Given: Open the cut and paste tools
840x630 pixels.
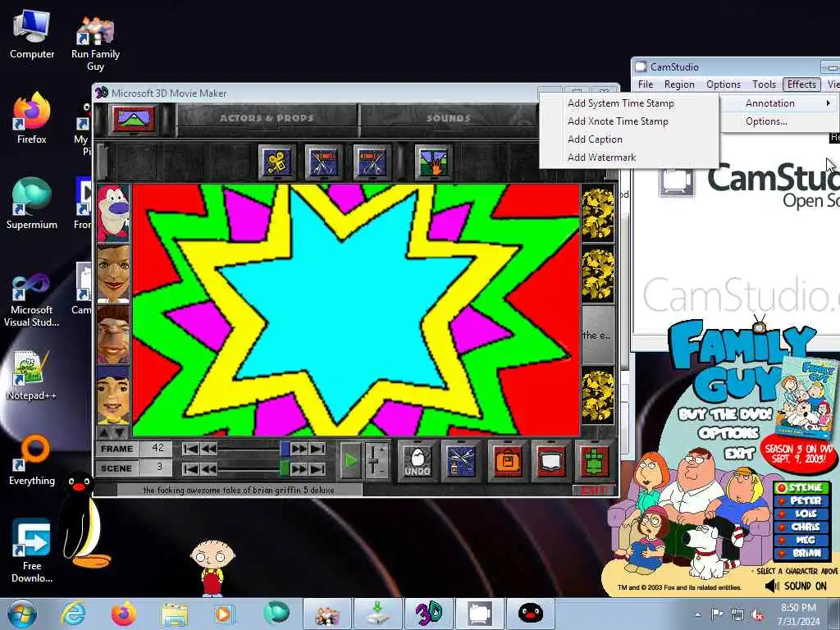Looking at the screenshot, I should coord(461,461).
